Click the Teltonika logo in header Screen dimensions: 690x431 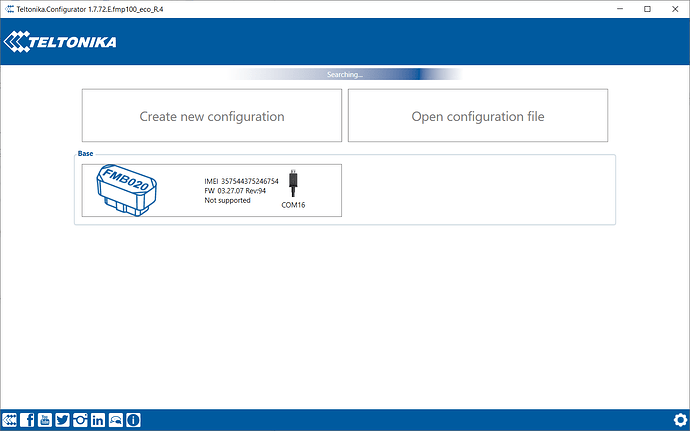(60, 42)
